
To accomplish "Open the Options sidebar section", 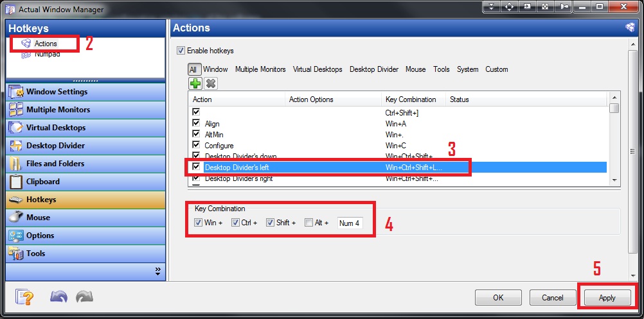I will tap(86, 236).
